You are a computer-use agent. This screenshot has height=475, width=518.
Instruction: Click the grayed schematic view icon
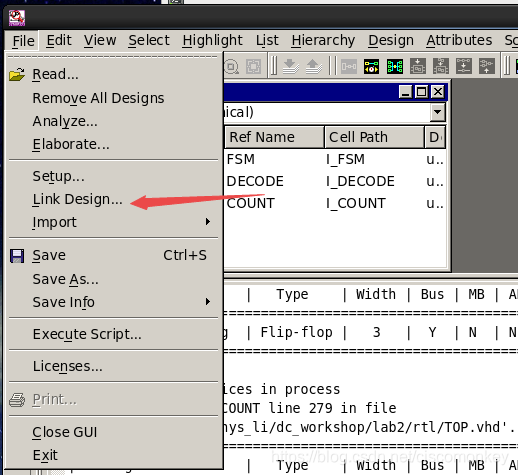point(349,66)
